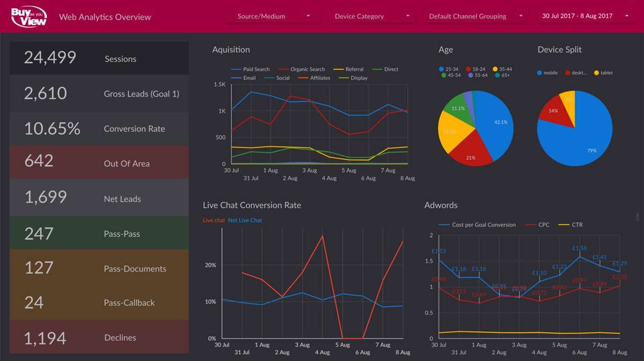Toggle Paid Search legend series
The height and width of the screenshot is (361, 644).
250,69
